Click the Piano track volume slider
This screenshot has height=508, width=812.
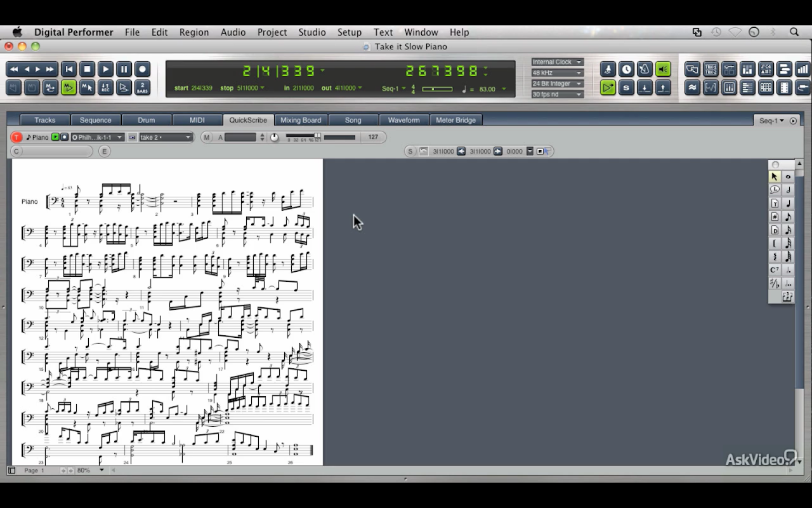[304, 137]
